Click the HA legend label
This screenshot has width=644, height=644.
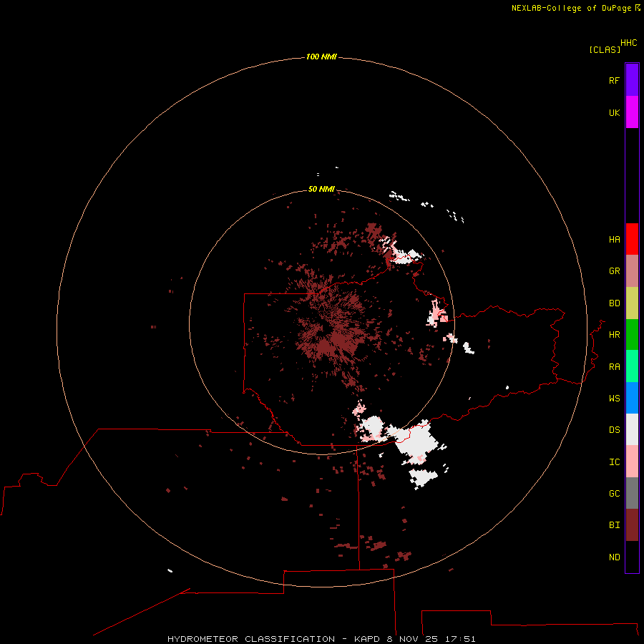pos(614,239)
